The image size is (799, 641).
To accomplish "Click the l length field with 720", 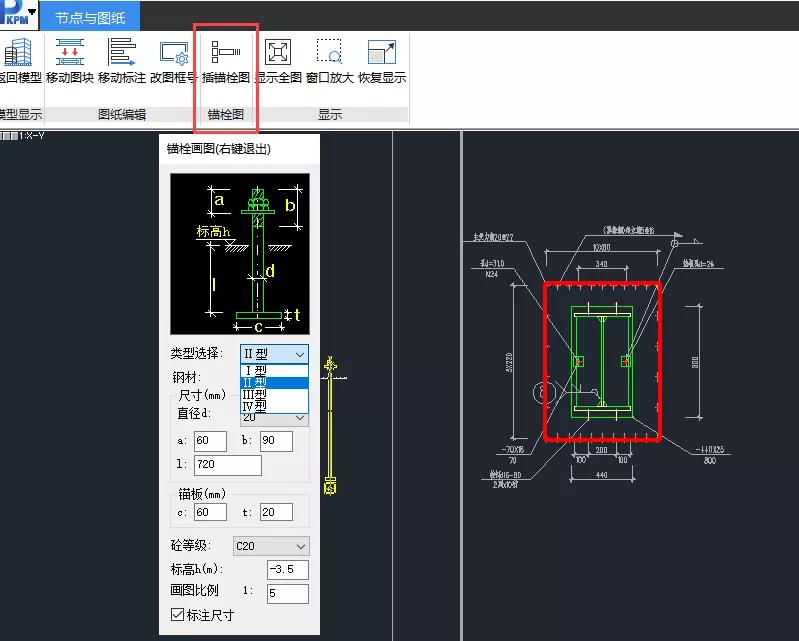I will [x=228, y=465].
